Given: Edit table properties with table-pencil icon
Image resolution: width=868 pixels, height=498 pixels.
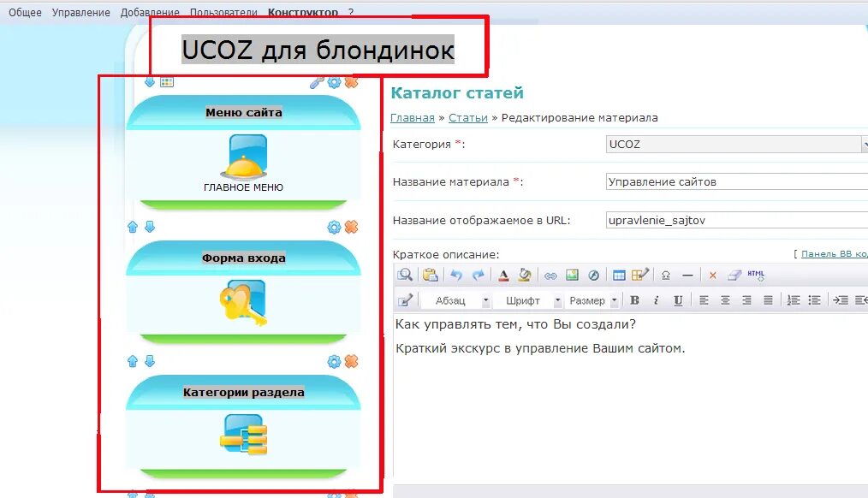Looking at the screenshot, I should click(x=640, y=275).
